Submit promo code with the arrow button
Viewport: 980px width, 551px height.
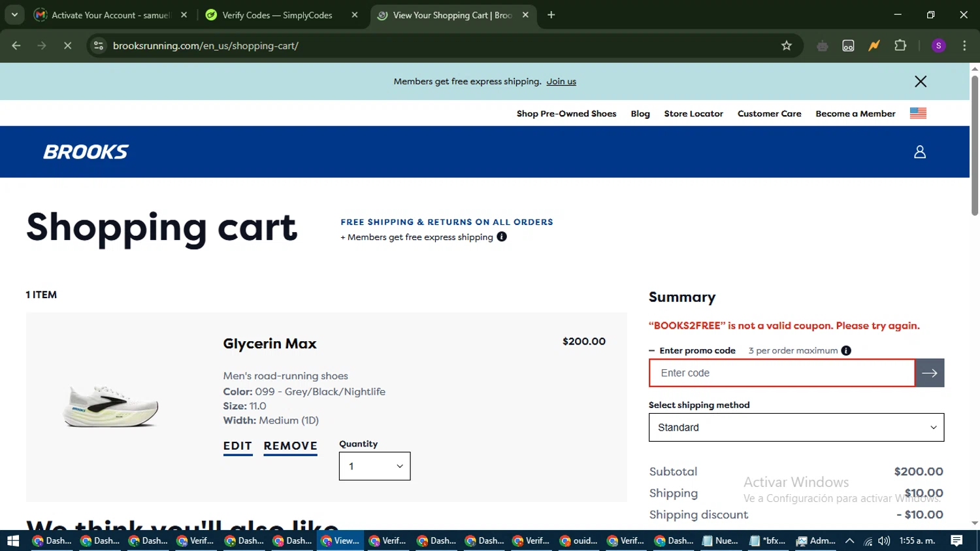coord(930,373)
